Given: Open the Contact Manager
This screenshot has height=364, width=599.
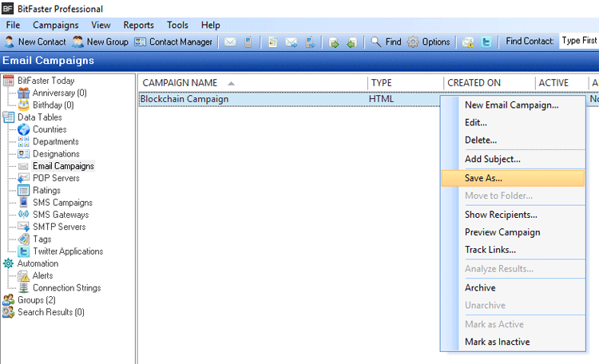Looking at the screenshot, I should pyautogui.click(x=173, y=42).
